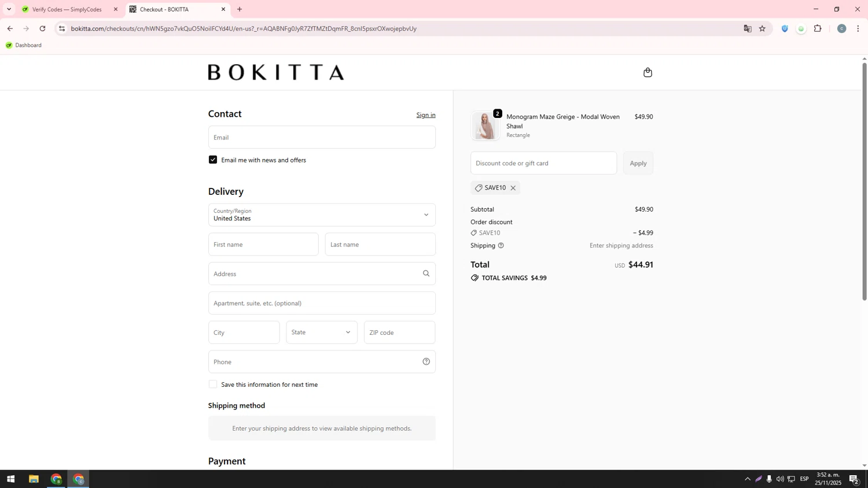Click the first Chrome taskbar icon
The width and height of the screenshot is (868, 488).
(56, 479)
